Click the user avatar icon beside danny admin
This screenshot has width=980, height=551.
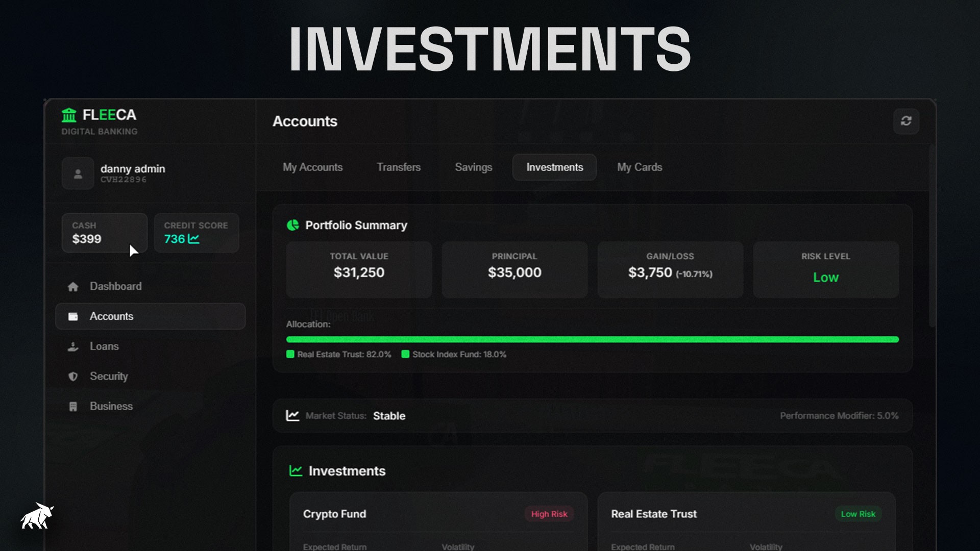click(x=78, y=173)
